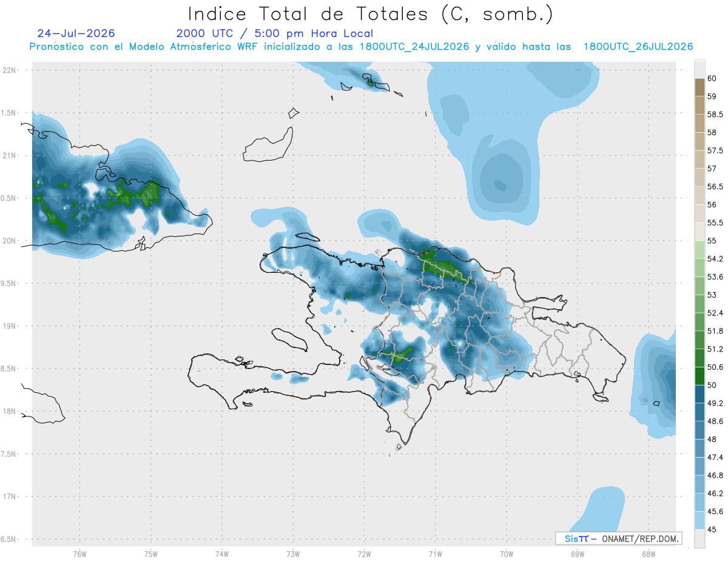Click the colorbar value 50
Screen dimensions: 728x562
(x=712, y=385)
